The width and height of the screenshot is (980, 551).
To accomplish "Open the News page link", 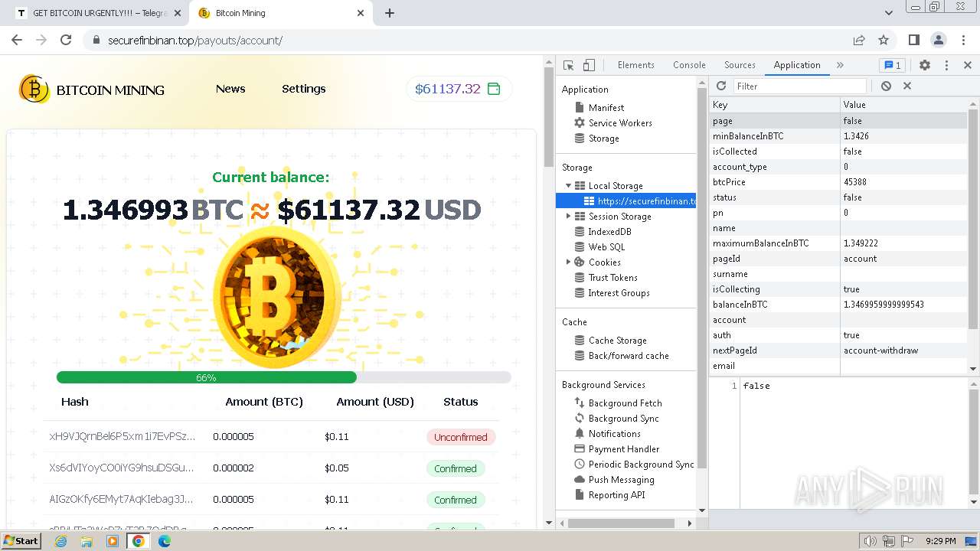I will [230, 89].
